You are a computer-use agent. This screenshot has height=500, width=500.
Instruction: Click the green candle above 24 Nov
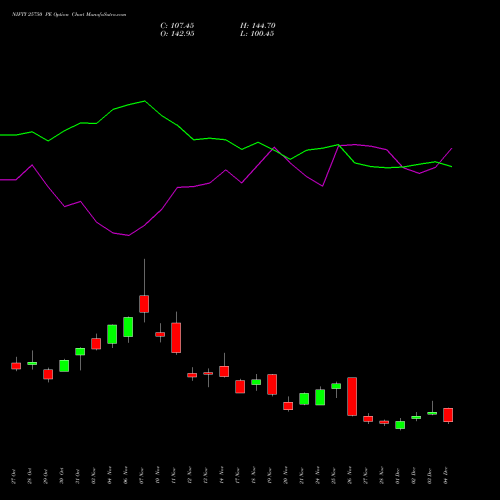tap(320, 397)
